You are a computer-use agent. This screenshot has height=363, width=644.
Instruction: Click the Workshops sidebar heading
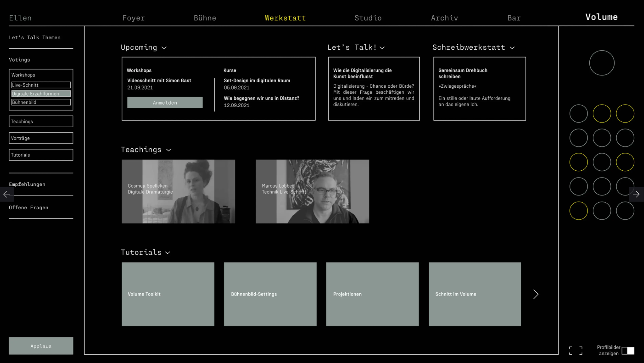click(x=23, y=75)
